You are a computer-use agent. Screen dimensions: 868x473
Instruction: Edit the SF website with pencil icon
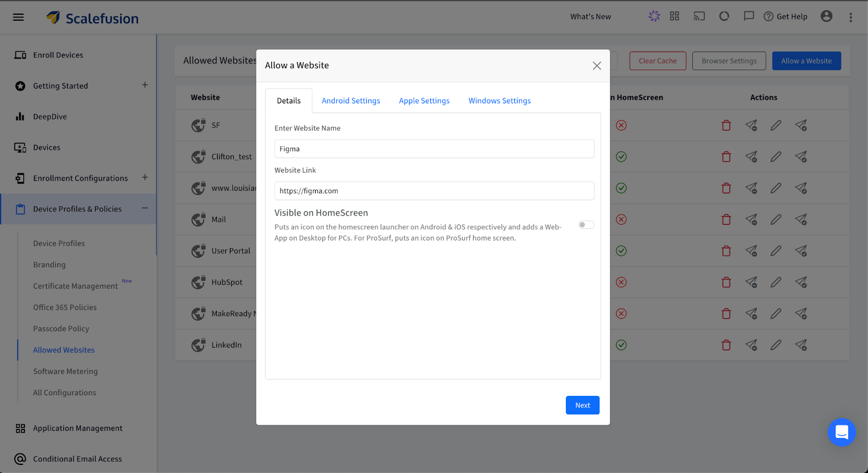click(x=776, y=125)
